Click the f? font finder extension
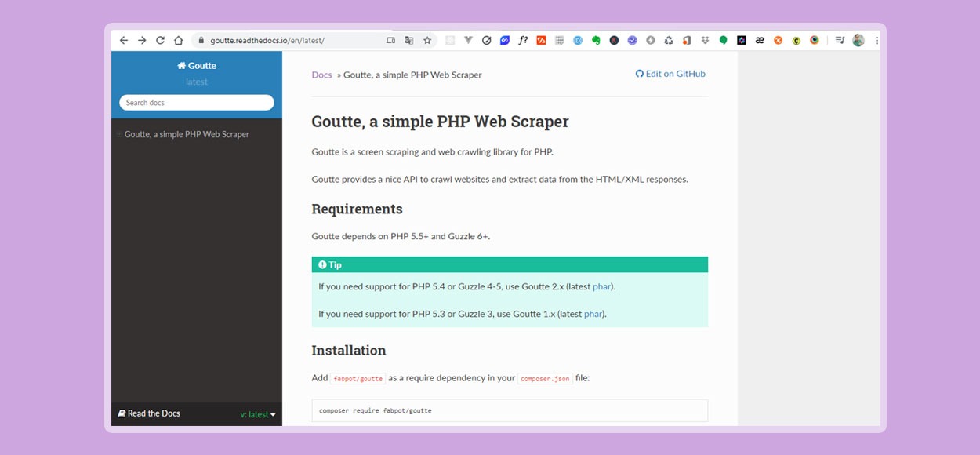This screenshot has width=980, height=455. point(523,40)
